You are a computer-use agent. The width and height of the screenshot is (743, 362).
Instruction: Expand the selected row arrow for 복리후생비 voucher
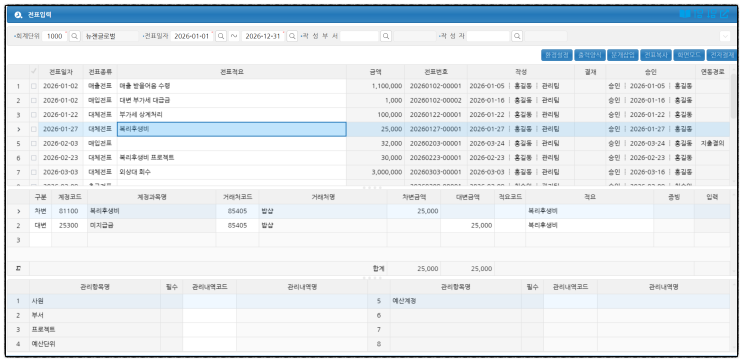pos(18,129)
